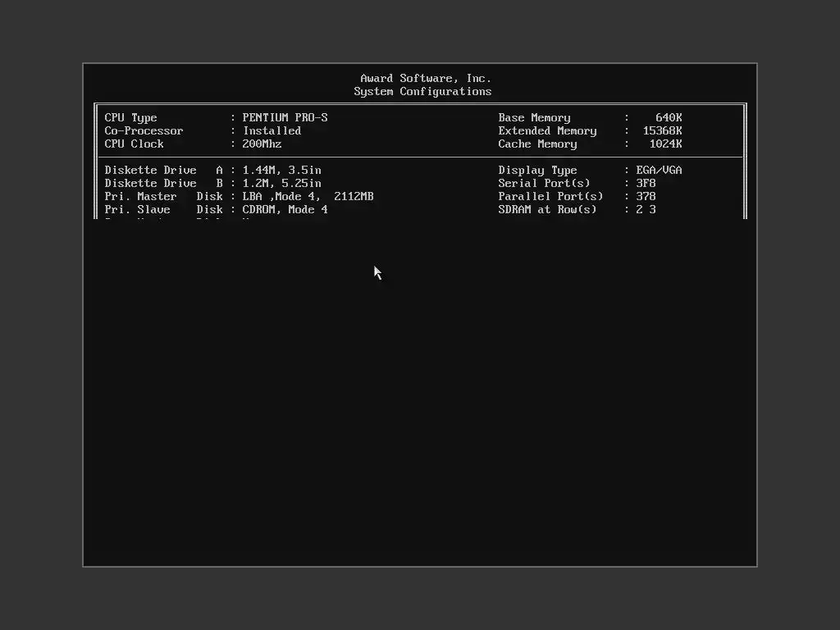Click the '1.44M, 3.5in' drive value
The height and width of the screenshot is (630, 840).
282,171
